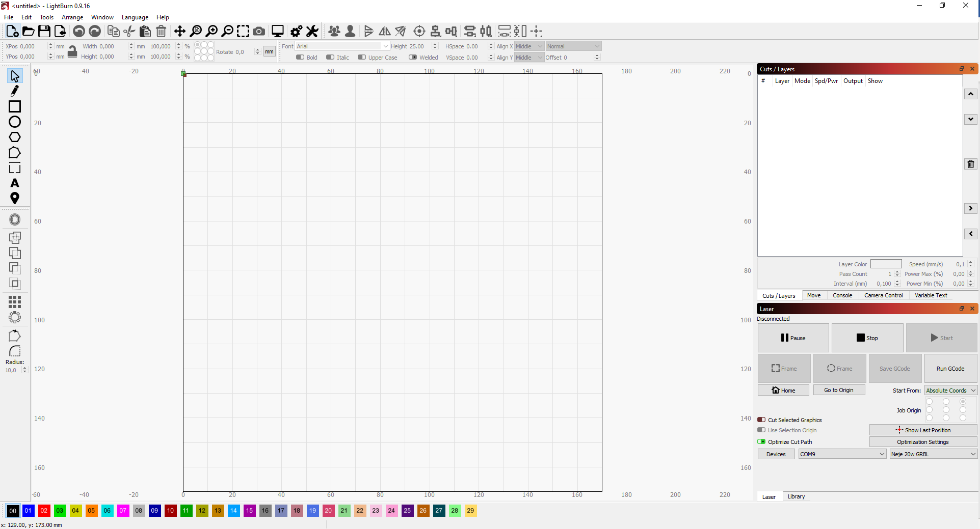Toggle Optimize Cut Path off
This screenshot has width=980, height=529.
click(762, 442)
